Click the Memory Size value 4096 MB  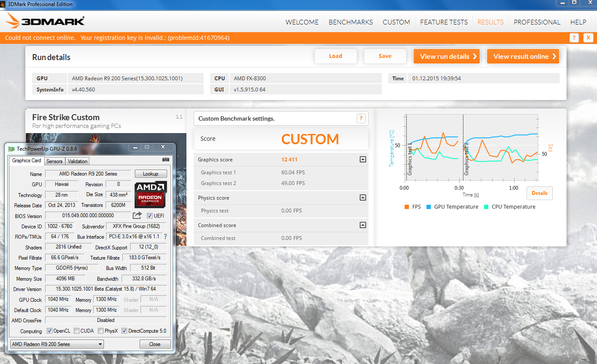pyautogui.click(x=65, y=279)
